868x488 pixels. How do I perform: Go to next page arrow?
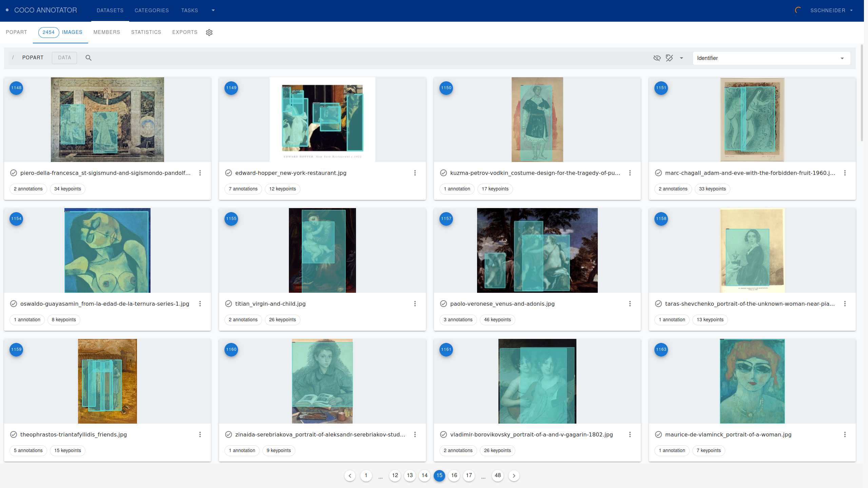514,475
